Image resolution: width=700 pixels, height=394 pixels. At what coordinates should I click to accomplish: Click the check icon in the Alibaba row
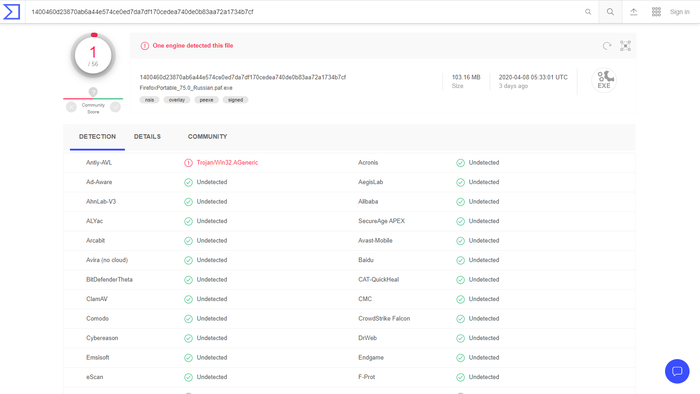460,202
